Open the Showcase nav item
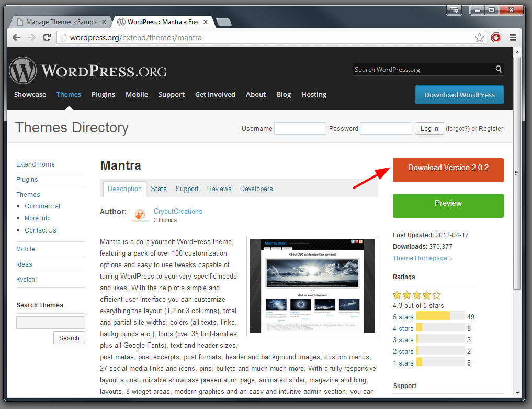 [x=30, y=94]
